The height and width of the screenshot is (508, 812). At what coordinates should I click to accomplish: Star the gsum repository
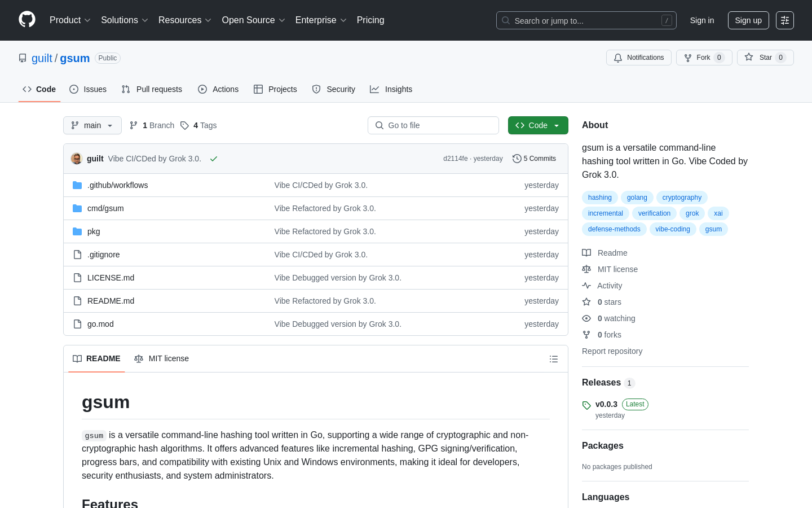pos(765,58)
